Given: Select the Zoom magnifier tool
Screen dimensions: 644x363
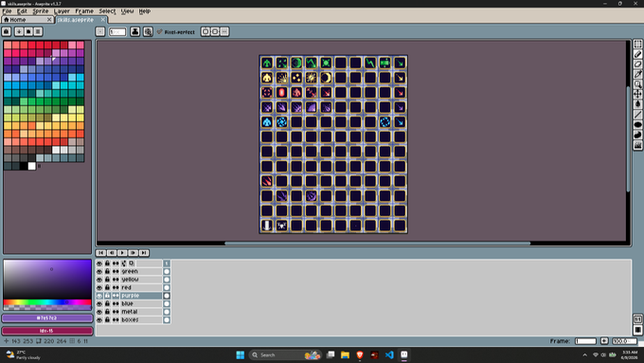Looking at the screenshot, I should pyautogui.click(x=637, y=84).
